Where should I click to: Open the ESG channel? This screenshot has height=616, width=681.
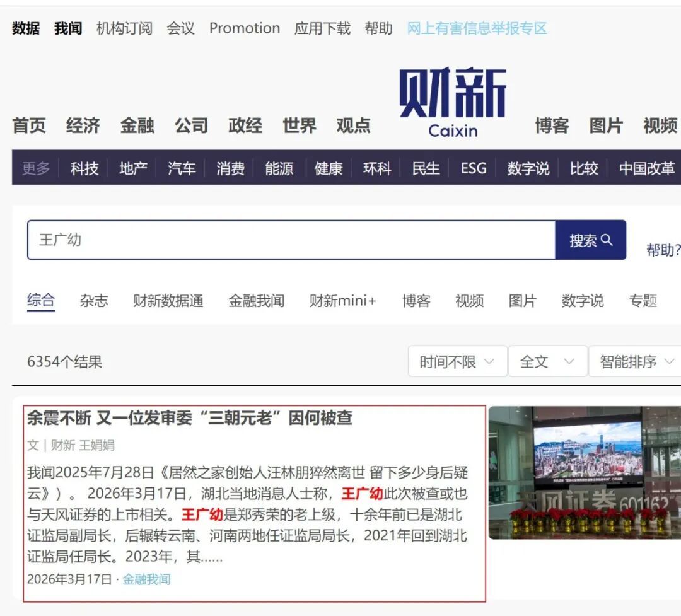click(x=474, y=168)
